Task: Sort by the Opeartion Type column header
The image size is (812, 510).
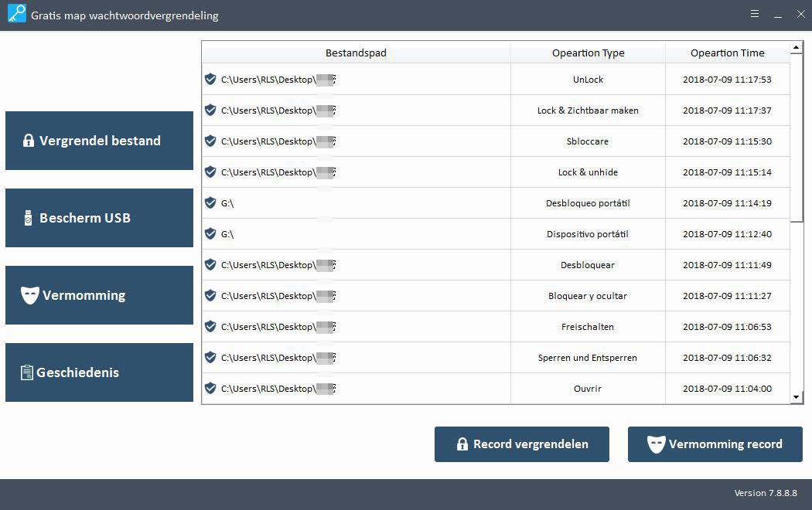Action: click(588, 53)
